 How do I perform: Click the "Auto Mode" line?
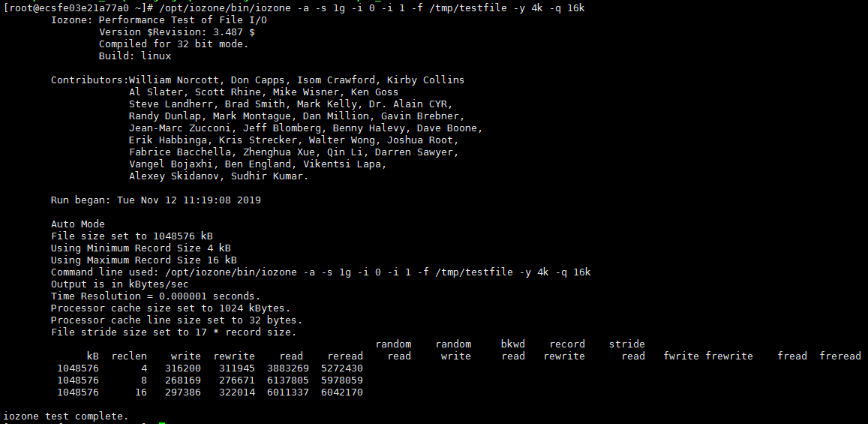[78, 224]
